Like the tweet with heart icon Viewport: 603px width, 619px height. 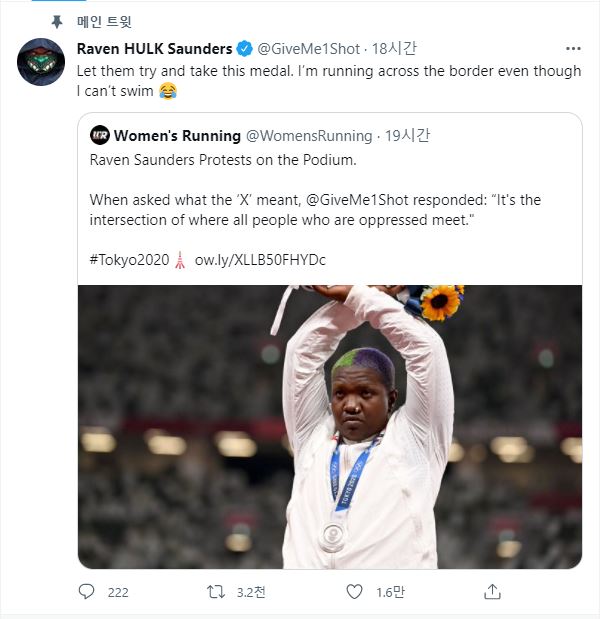pyautogui.click(x=353, y=592)
